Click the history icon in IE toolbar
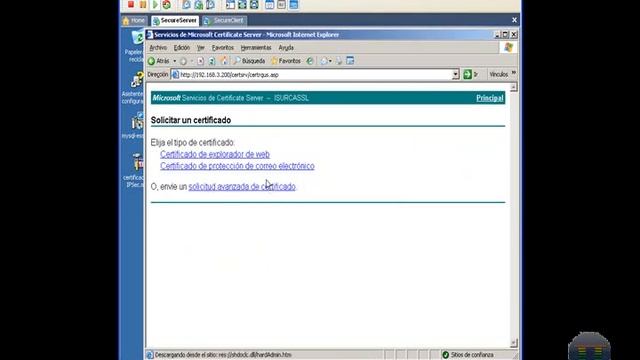The height and width of the screenshot is (360, 640). point(310,61)
